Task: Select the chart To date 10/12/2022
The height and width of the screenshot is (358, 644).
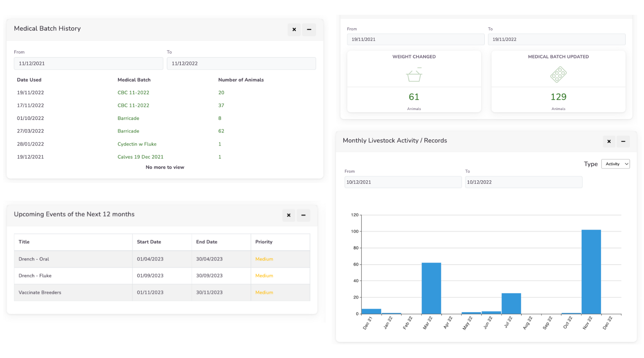Action: (523, 182)
